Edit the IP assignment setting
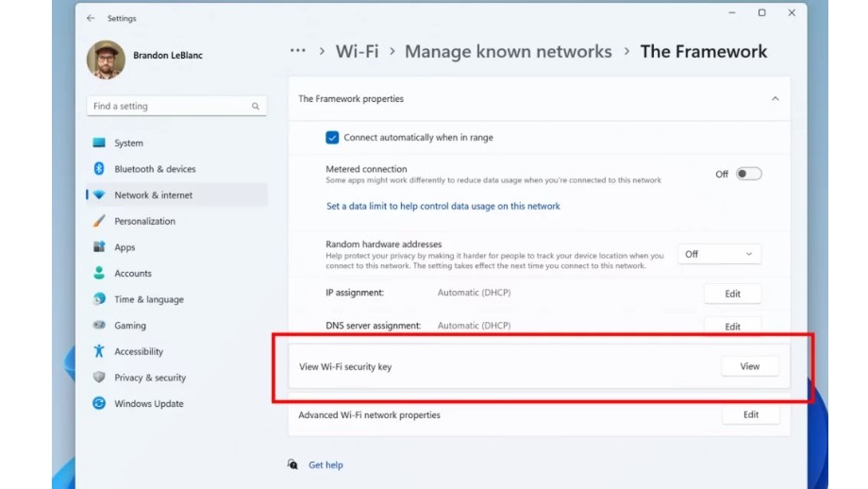This screenshot has width=868, height=489. 732,294
